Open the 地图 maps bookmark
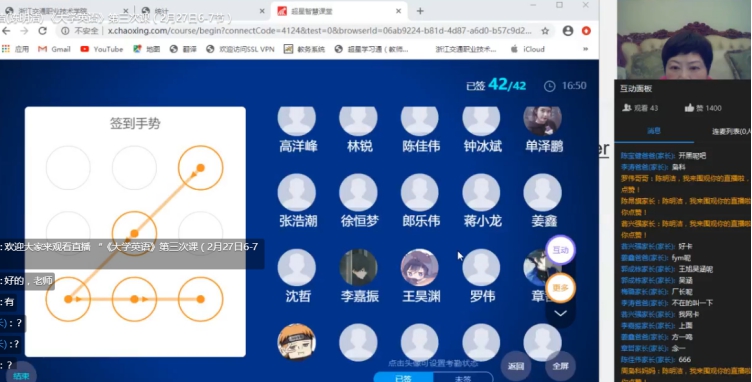752x382 pixels. [x=147, y=49]
